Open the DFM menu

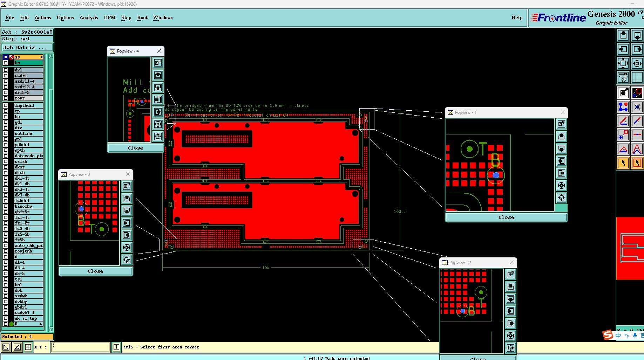coord(110,18)
